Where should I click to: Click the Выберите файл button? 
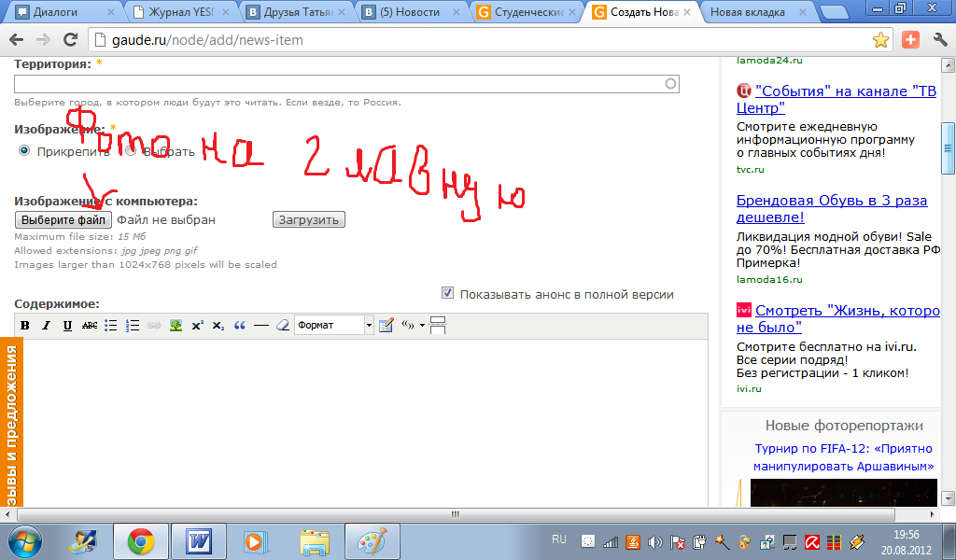63,220
